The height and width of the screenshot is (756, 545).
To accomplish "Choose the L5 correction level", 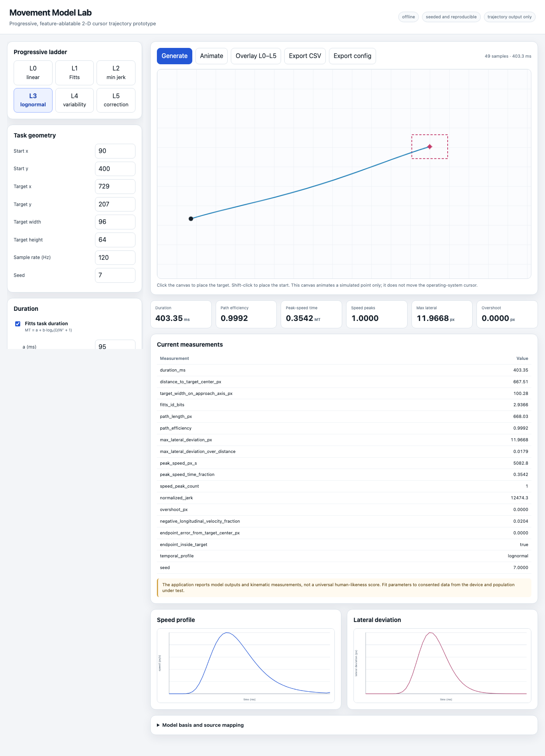I will 116,100.
